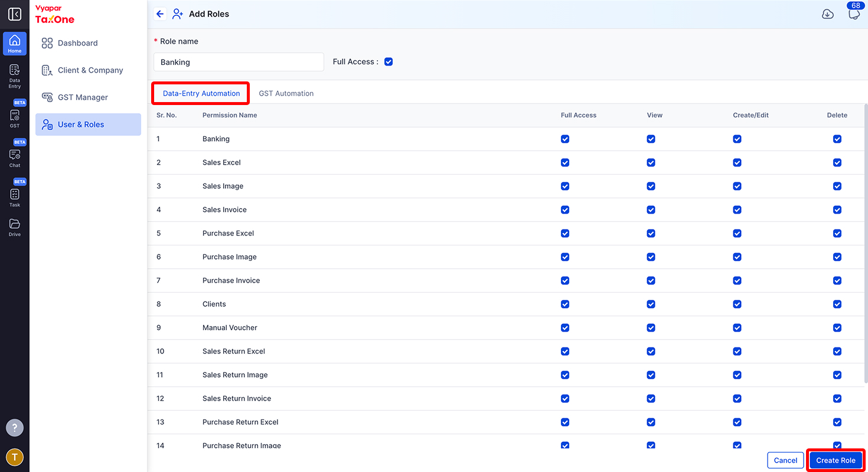This screenshot has width=868, height=472.
Task: Click the Delete column header
Action: [x=837, y=115]
